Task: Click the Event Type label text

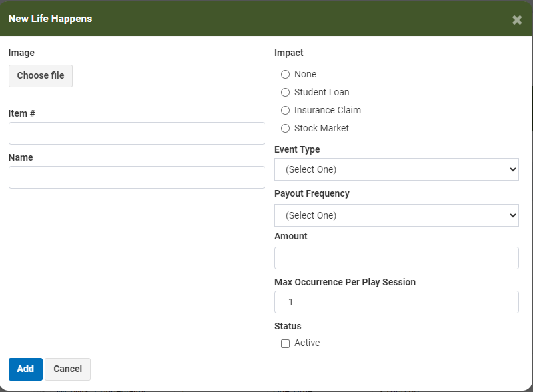Action: point(297,149)
